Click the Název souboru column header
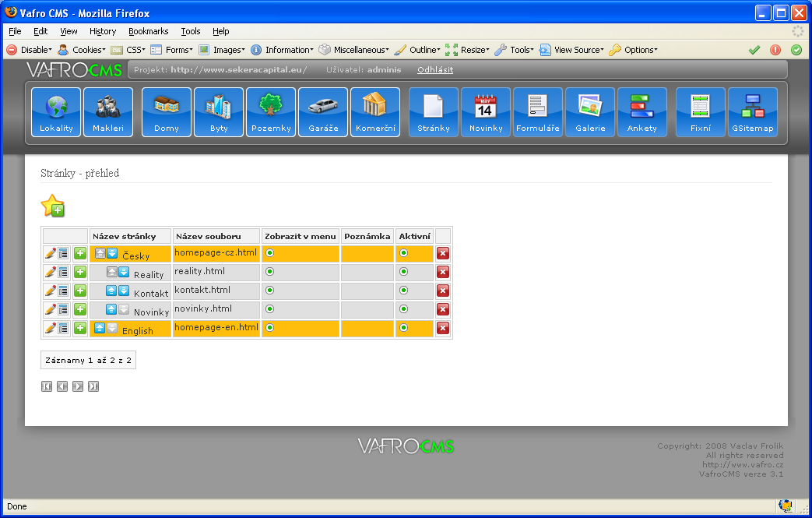 pyautogui.click(x=216, y=236)
